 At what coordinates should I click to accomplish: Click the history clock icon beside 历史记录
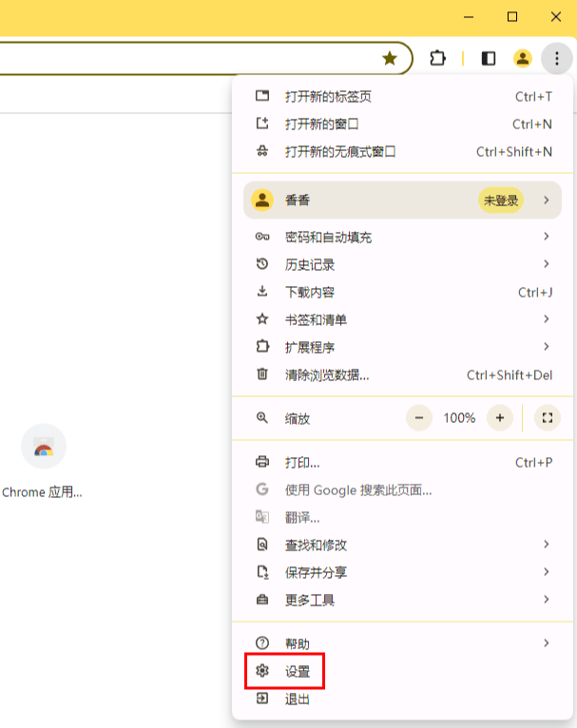pos(262,264)
